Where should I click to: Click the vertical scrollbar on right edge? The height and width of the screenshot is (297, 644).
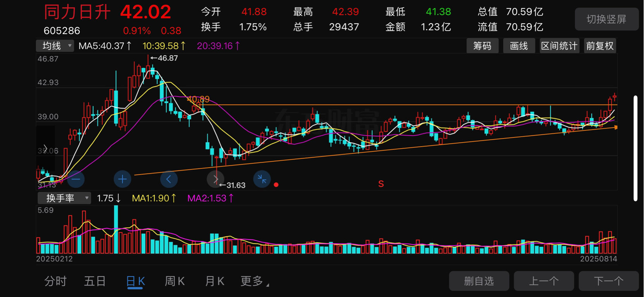click(x=635, y=148)
